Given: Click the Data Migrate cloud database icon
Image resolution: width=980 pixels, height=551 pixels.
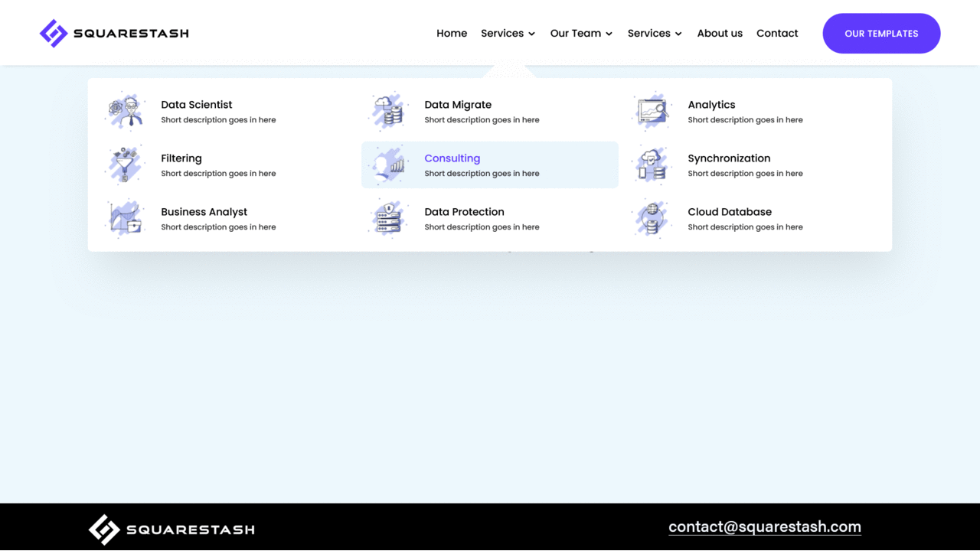Looking at the screenshot, I should pos(388,111).
